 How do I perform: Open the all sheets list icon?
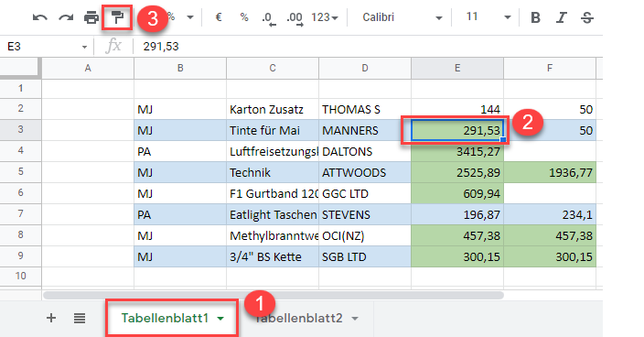[80, 318]
